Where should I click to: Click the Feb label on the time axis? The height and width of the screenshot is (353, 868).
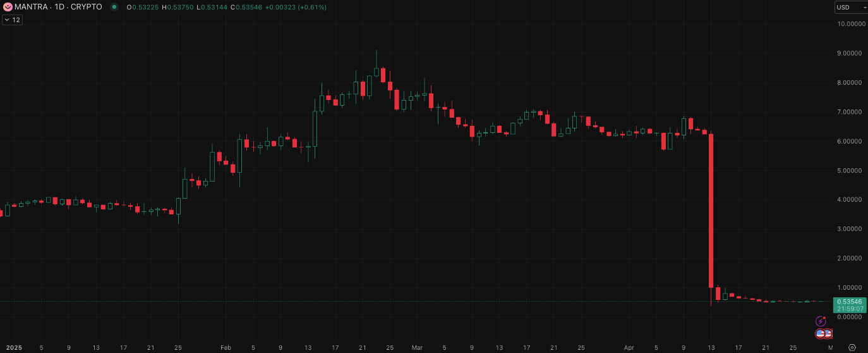click(x=226, y=347)
